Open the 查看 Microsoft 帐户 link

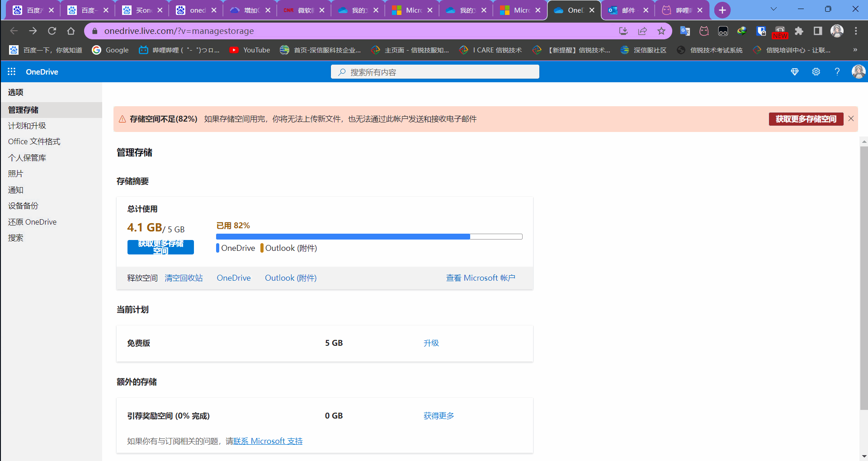click(481, 278)
